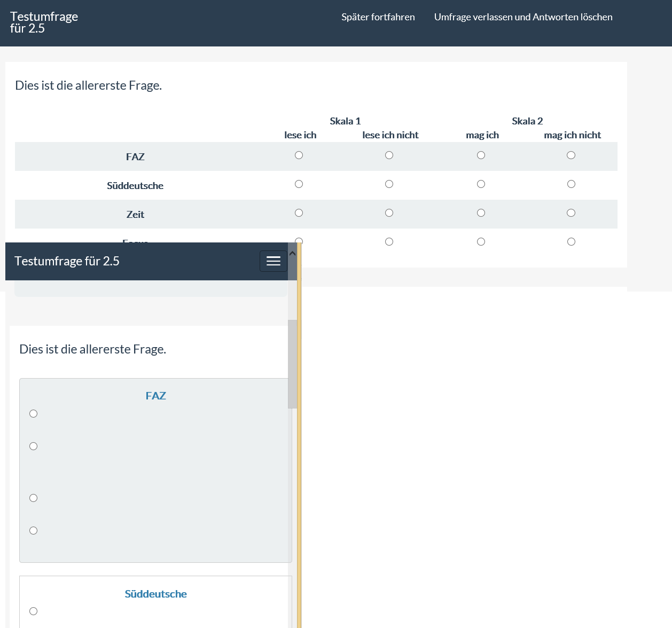
Task: Select 'lese ich' for Süddeutsche
Action: pos(299,184)
